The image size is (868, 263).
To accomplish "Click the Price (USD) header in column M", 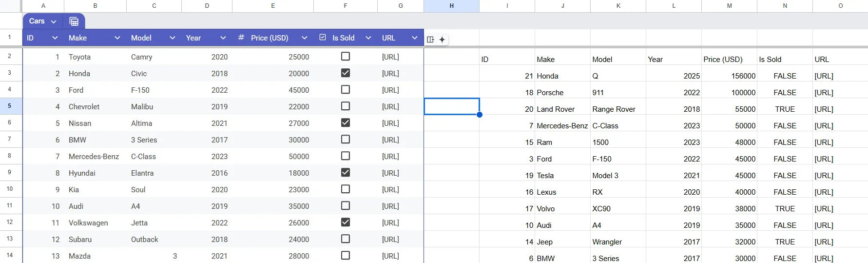I will pyautogui.click(x=729, y=60).
